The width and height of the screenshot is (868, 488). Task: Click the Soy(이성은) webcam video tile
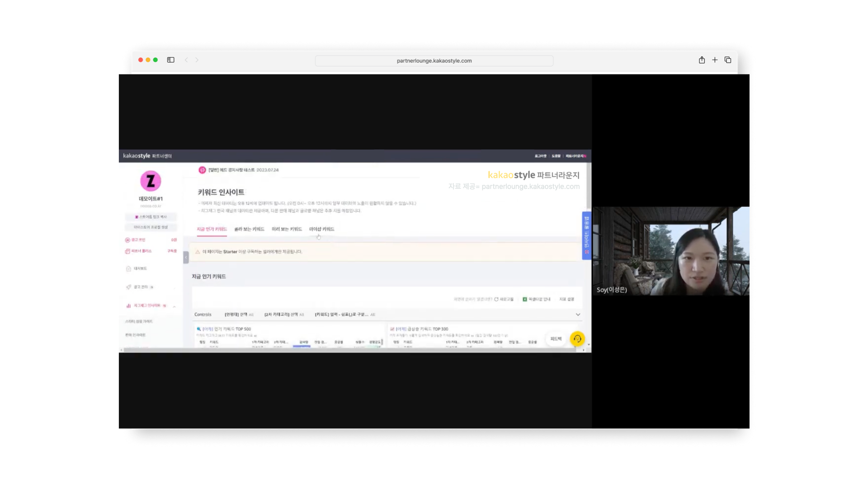tap(671, 251)
